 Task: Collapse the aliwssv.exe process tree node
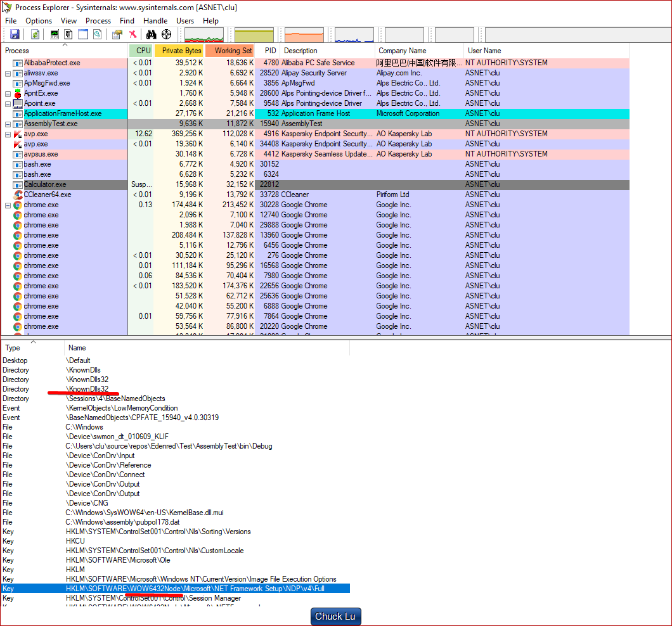click(8, 73)
